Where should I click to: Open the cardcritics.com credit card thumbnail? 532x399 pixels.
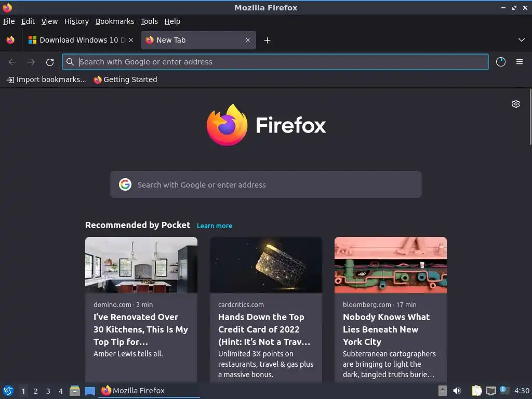(x=265, y=265)
